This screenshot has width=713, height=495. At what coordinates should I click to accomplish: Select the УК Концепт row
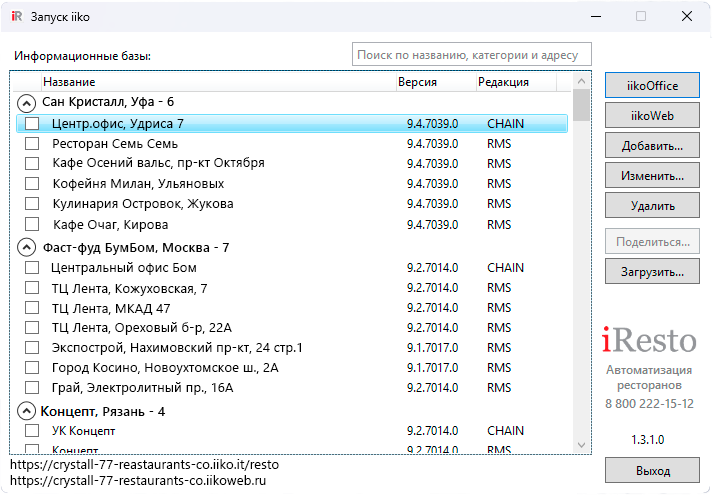pos(292,430)
